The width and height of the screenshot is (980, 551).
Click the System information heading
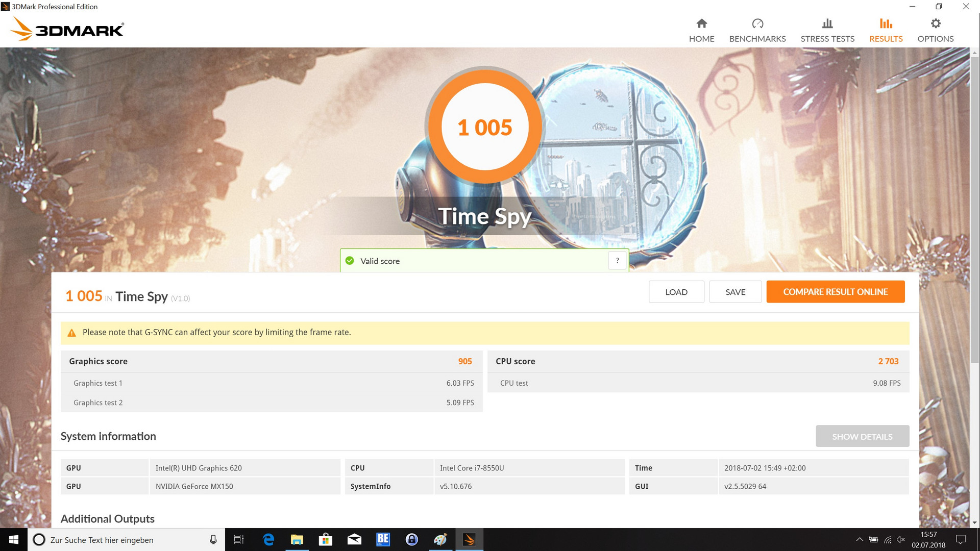[108, 436]
